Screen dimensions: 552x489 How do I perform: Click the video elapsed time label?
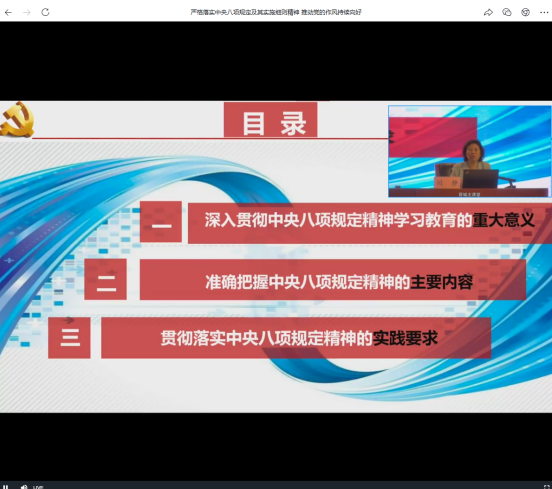[x=38, y=487]
